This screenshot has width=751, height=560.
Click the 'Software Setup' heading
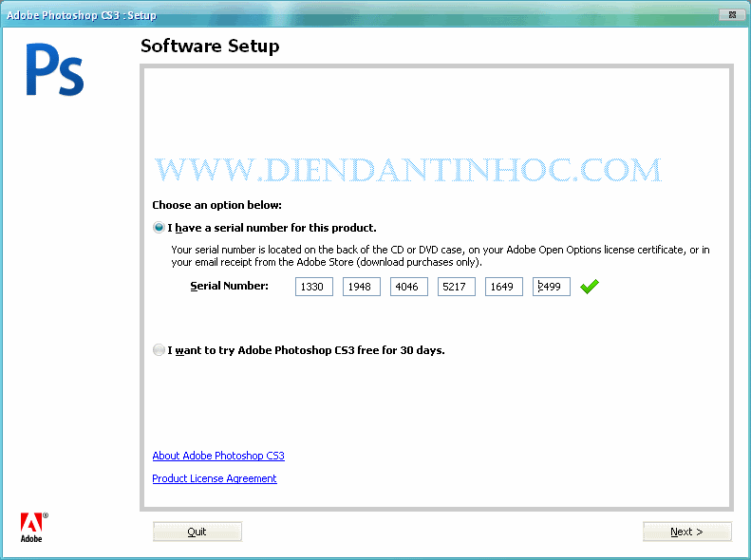click(x=210, y=46)
